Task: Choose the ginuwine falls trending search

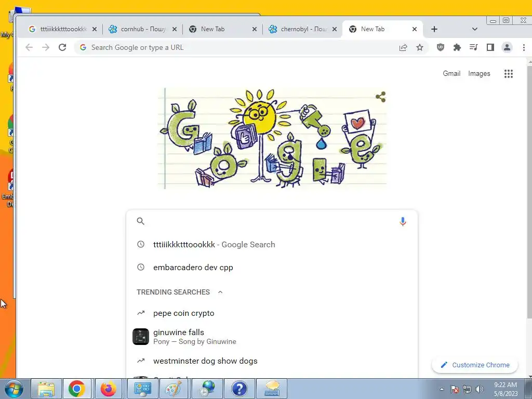Action: coord(271,337)
